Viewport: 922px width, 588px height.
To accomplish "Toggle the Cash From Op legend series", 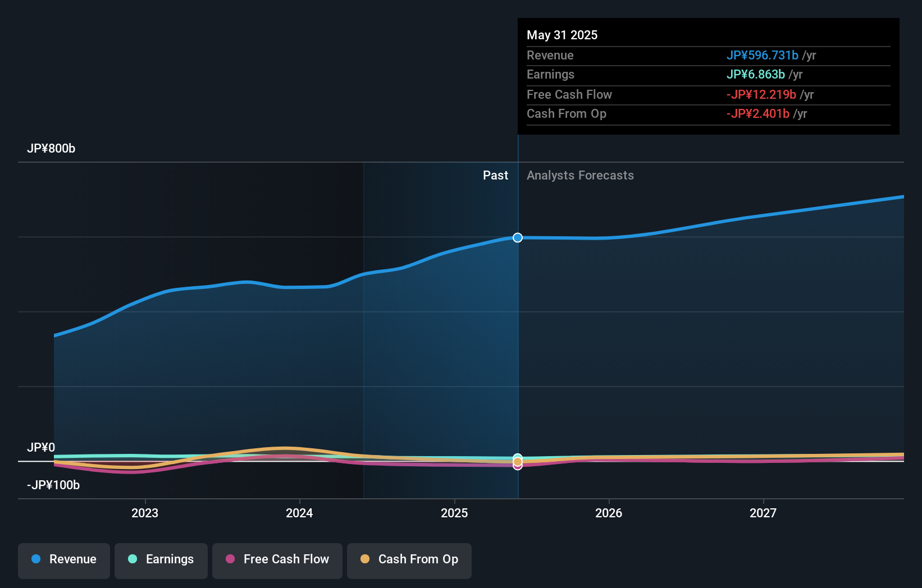I will click(x=409, y=561).
